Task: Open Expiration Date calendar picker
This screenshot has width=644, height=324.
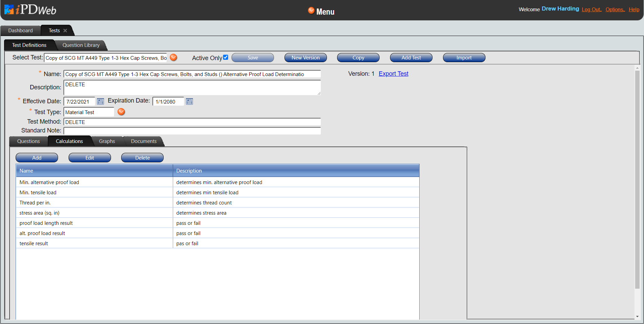Action: [x=189, y=102]
